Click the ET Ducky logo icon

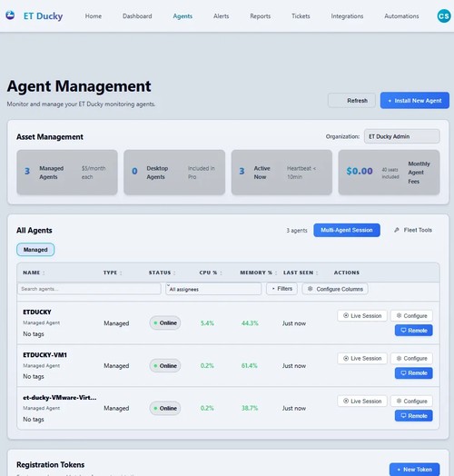pos(10,15)
